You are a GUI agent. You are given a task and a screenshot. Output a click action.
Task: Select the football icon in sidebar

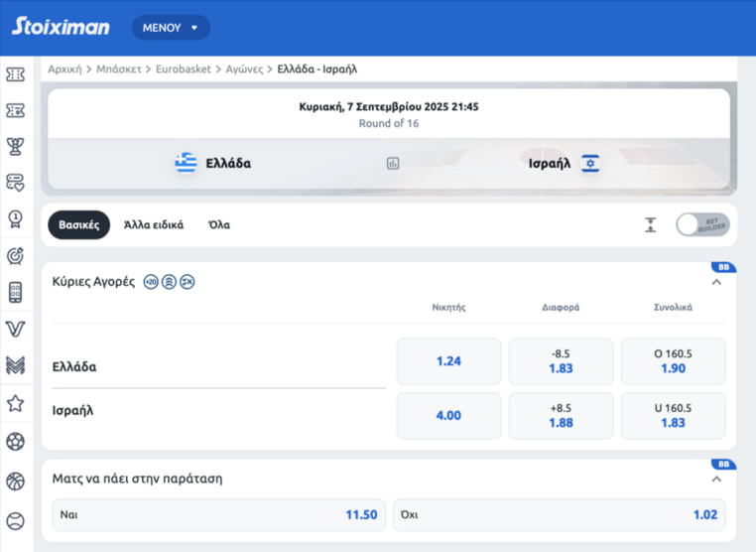coord(15,442)
